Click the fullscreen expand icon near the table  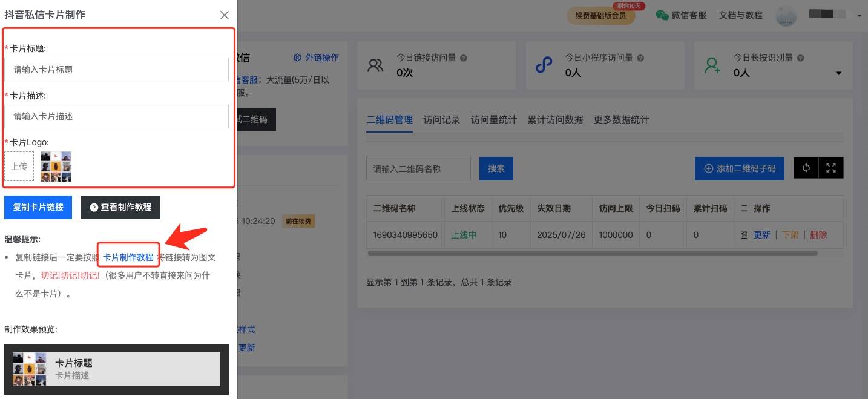click(830, 168)
